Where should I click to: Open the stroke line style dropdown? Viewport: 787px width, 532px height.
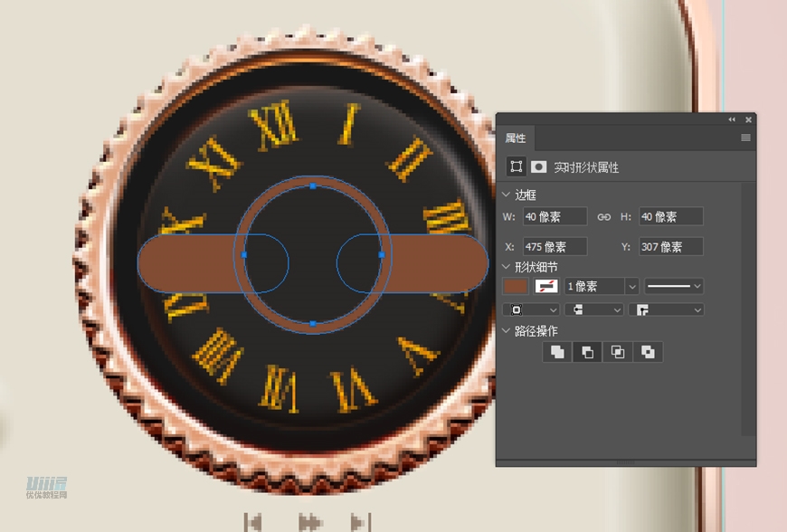pyautogui.click(x=674, y=286)
